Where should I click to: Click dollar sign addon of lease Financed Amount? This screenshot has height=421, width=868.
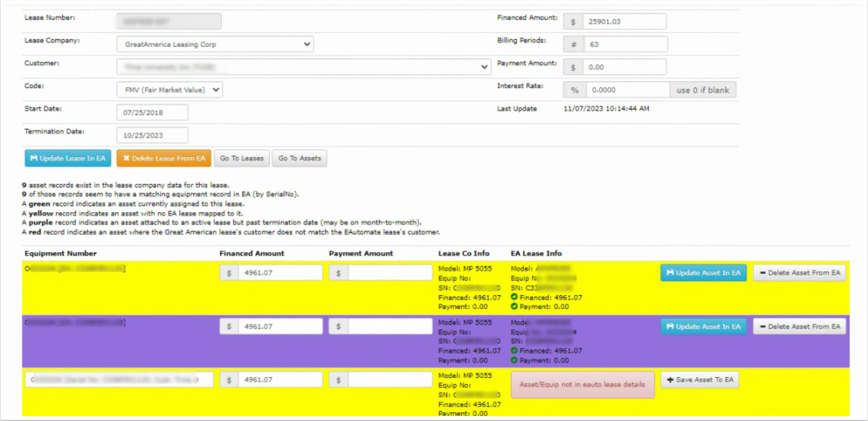coord(573,21)
